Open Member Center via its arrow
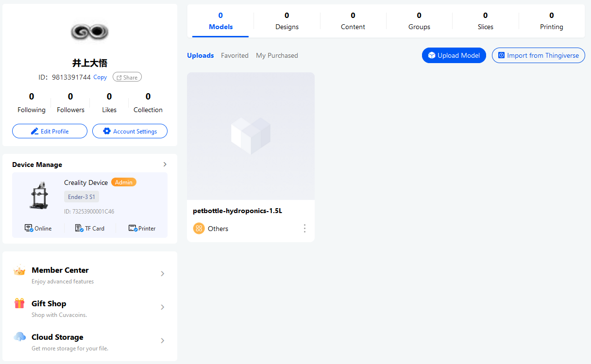 (x=163, y=274)
